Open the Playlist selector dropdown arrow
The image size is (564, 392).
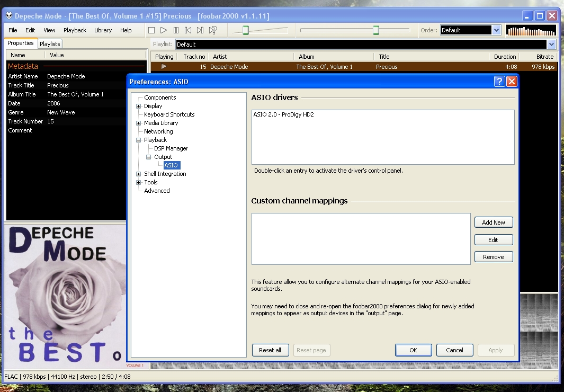point(551,44)
